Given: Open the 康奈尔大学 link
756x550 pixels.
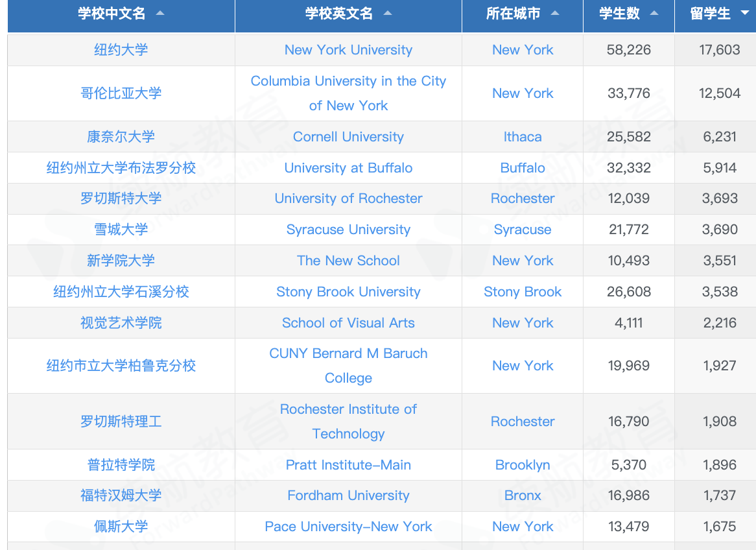Looking at the screenshot, I should pyautogui.click(x=121, y=137).
